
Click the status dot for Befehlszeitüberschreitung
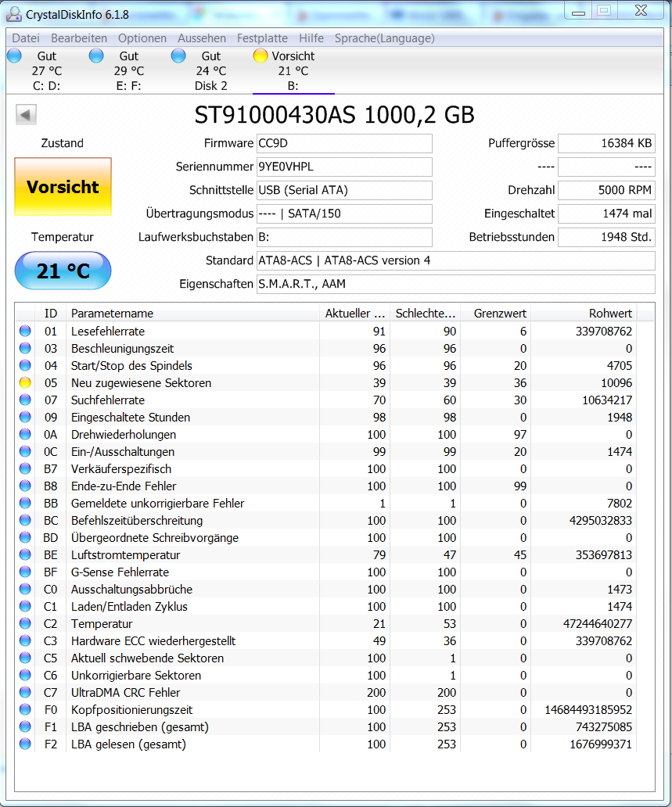click(x=25, y=520)
